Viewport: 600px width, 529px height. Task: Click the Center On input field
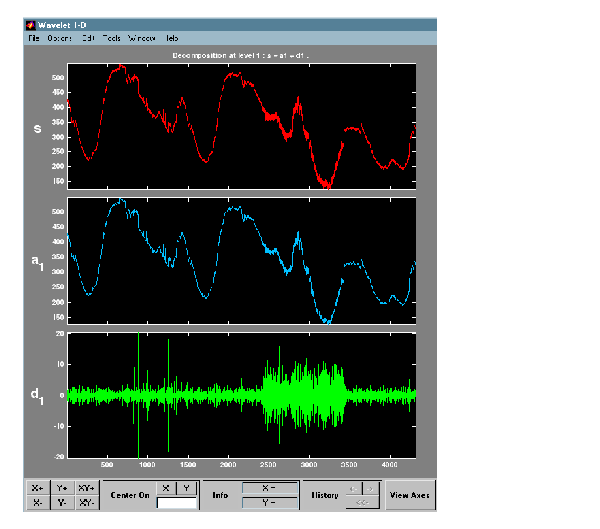(176, 502)
